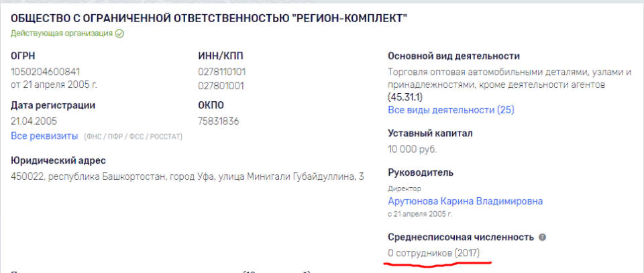The height and width of the screenshot is (273, 644).
Task: Click the help icon beside Среднесписочная численность
Action: click(542, 237)
